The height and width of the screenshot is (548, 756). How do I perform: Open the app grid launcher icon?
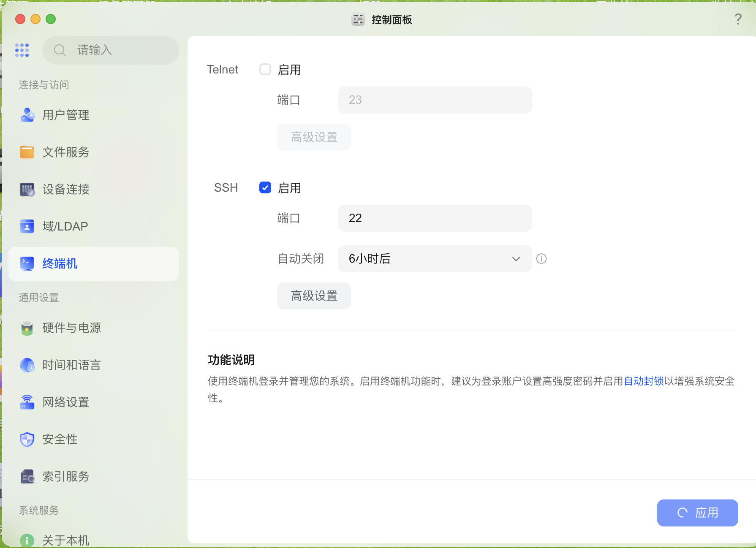(x=22, y=50)
